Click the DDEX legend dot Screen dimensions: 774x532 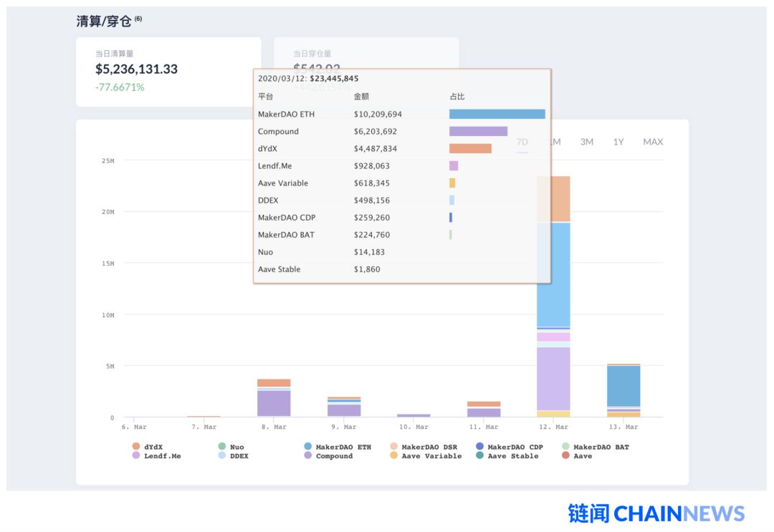click(222, 455)
